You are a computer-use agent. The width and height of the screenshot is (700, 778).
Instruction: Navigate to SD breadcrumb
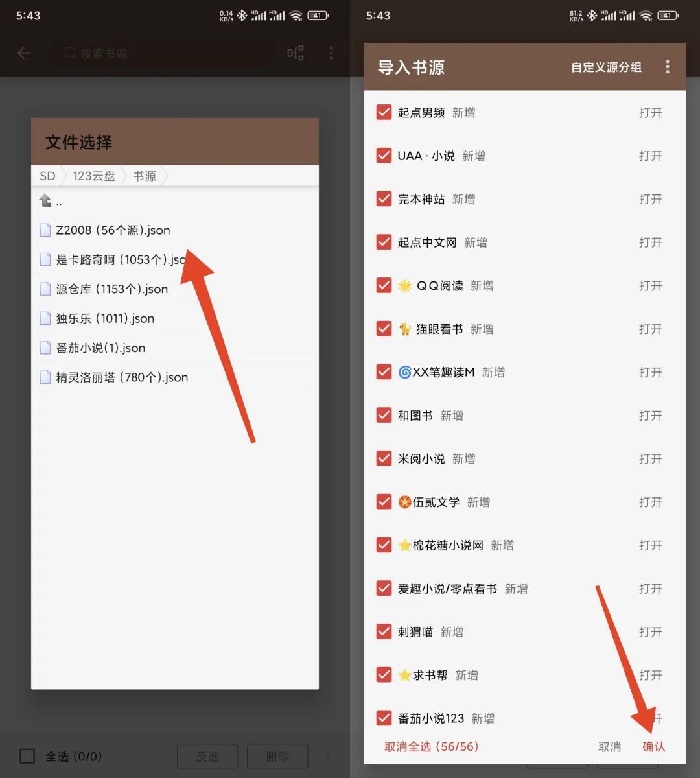pyautogui.click(x=47, y=176)
